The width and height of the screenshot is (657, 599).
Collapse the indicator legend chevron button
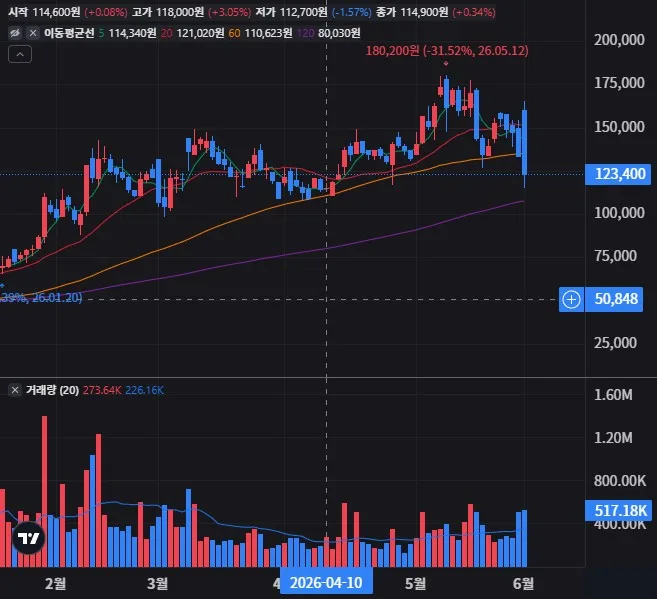[x=20, y=54]
